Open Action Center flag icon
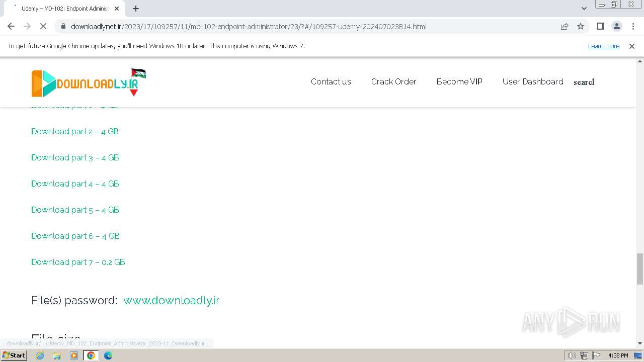This screenshot has width=644, height=362. pos(595,355)
